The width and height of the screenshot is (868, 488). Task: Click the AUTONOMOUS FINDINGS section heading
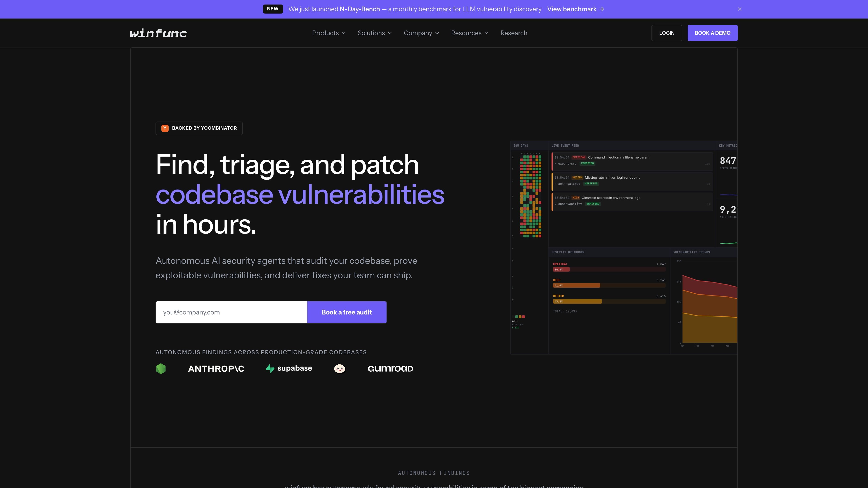click(x=434, y=473)
